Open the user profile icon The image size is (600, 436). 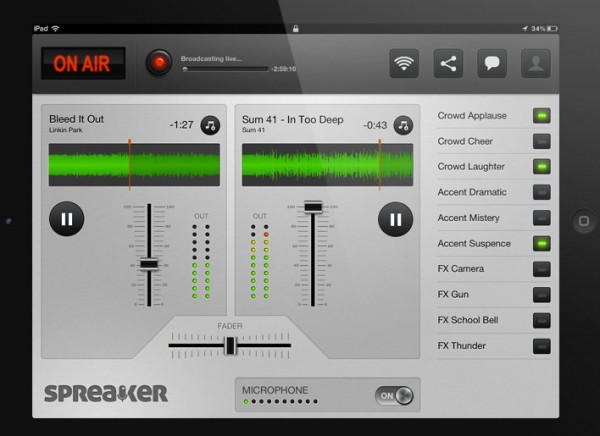pyautogui.click(x=536, y=63)
